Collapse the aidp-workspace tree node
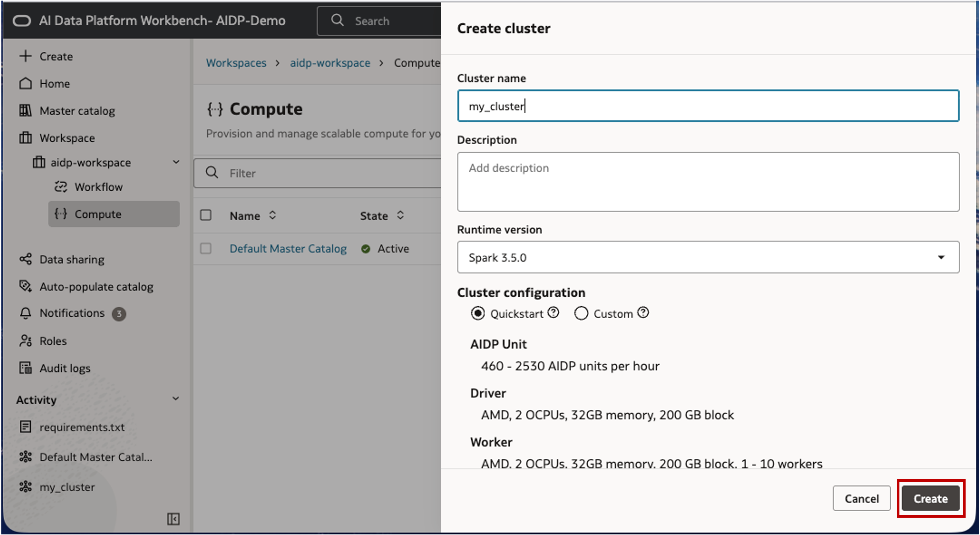The image size is (980, 535). [x=176, y=162]
